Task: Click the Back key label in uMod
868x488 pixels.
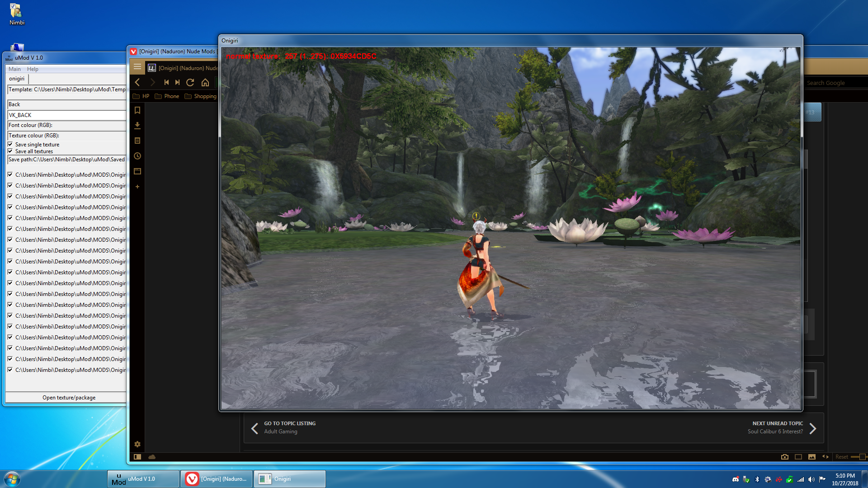Action: (x=67, y=104)
